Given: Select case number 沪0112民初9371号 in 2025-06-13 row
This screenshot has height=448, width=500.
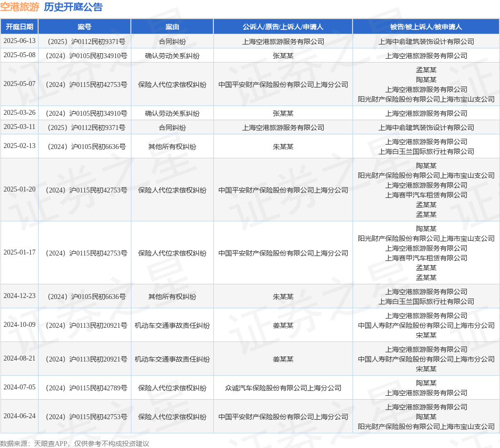Looking at the screenshot, I should tap(98, 42).
